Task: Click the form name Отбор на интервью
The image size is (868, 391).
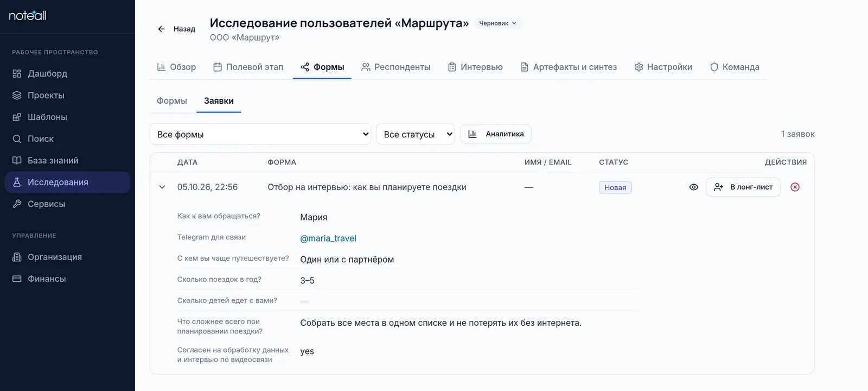Action: point(367,187)
